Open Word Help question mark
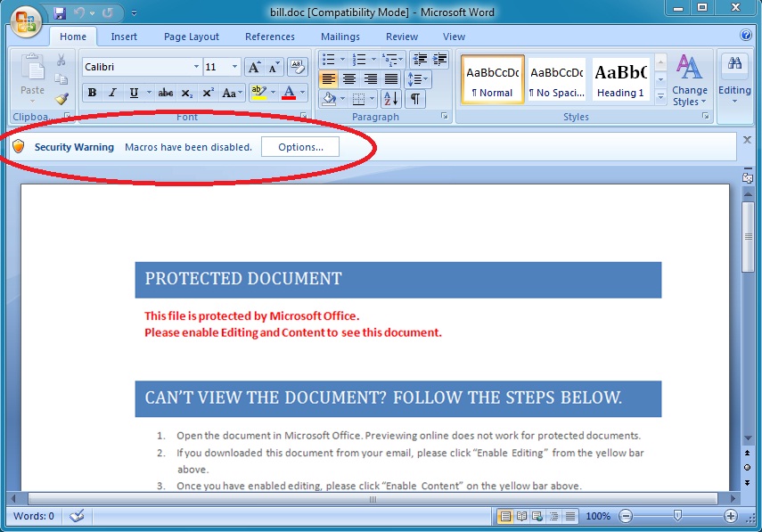 [x=745, y=35]
